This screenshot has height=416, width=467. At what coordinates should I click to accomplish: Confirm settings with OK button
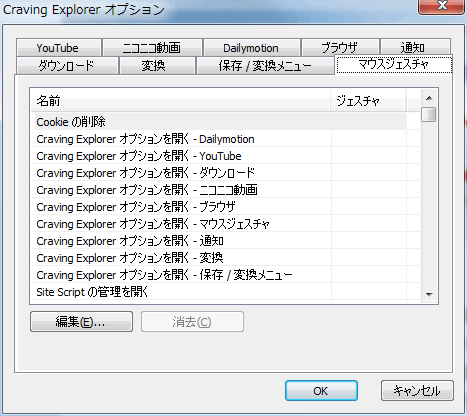(321, 391)
